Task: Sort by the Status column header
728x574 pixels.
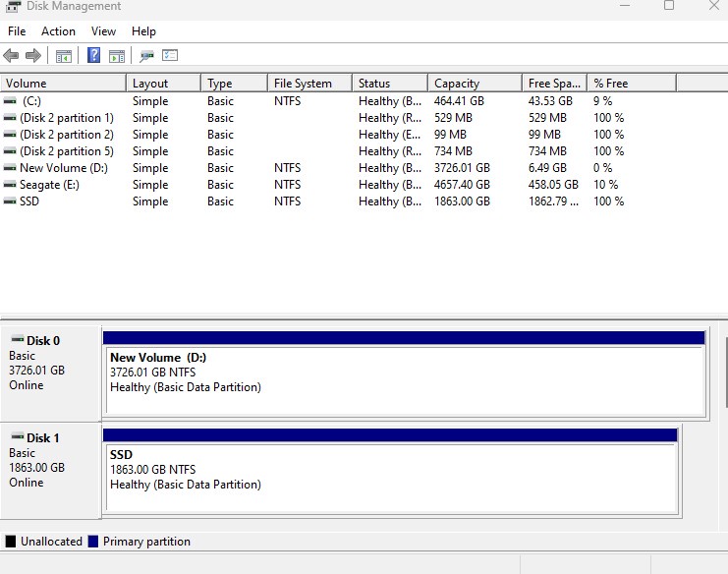Action: pos(389,84)
